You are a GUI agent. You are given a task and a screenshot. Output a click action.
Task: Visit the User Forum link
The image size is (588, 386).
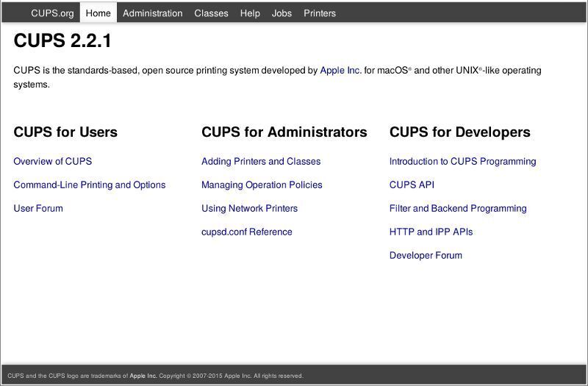(x=38, y=208)
